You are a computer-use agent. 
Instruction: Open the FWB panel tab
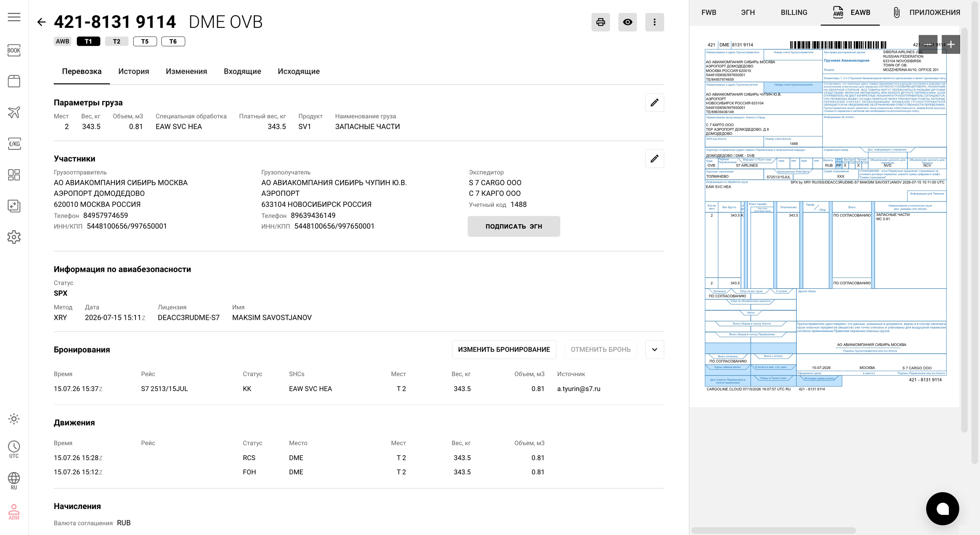pyautogui.click(x=709, y=12)
